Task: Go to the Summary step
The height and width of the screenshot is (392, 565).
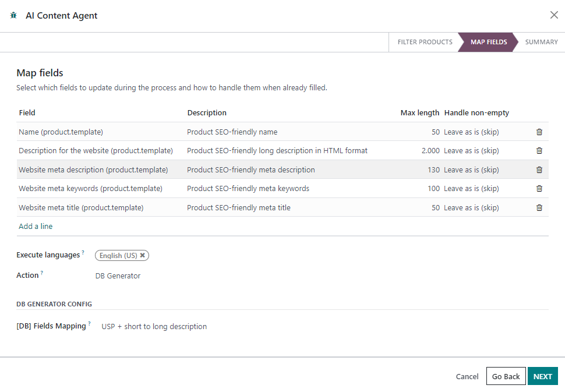Action: [541, 42]
